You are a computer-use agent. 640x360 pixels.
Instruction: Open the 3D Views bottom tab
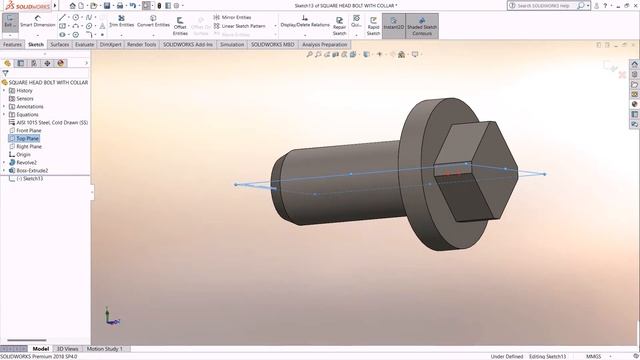pos(67,349)
